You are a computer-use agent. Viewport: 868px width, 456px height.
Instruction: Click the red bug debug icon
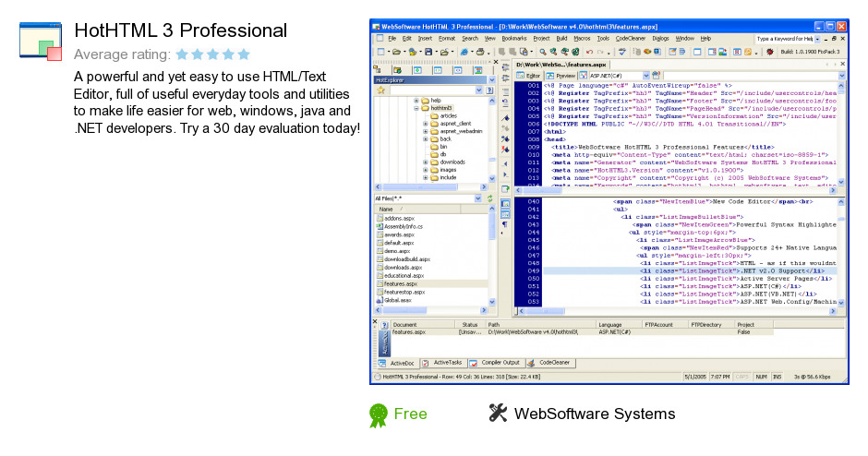(769, 52)
